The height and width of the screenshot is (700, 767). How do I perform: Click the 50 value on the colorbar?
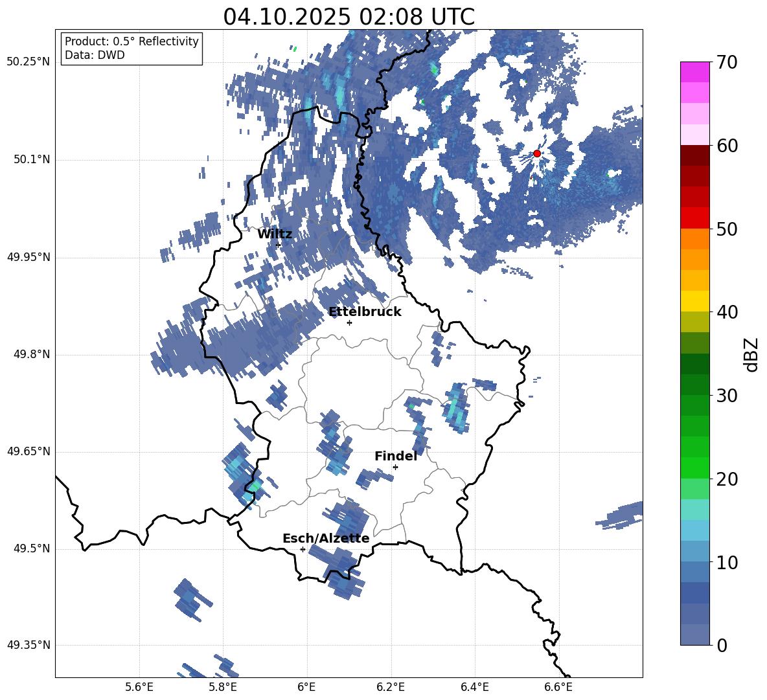tap(727, 229)
